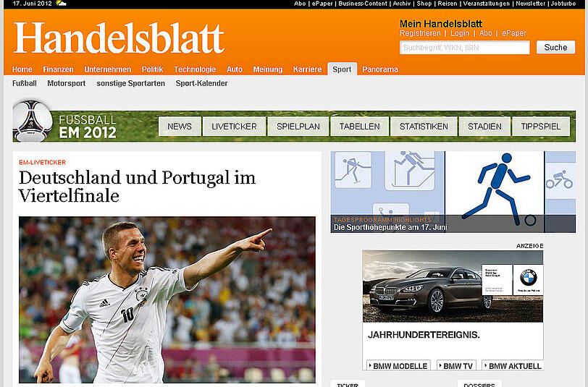Viewport: 588px width, 387px height.
Task: Open the Reisen link
Action: [x=448, y=4]
